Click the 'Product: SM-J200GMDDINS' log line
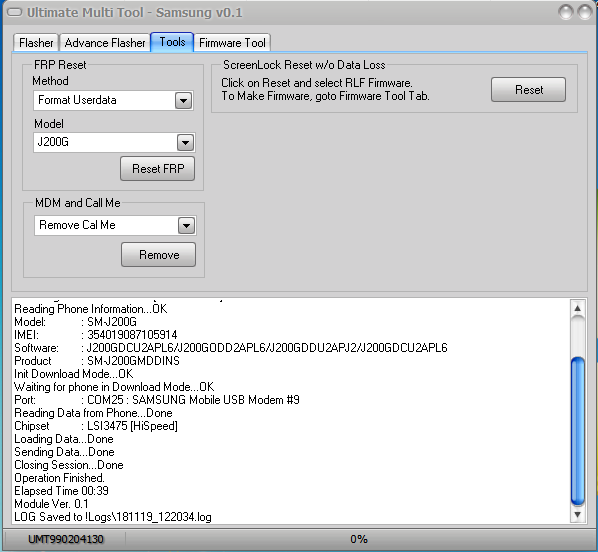 [x=97, y=360]
